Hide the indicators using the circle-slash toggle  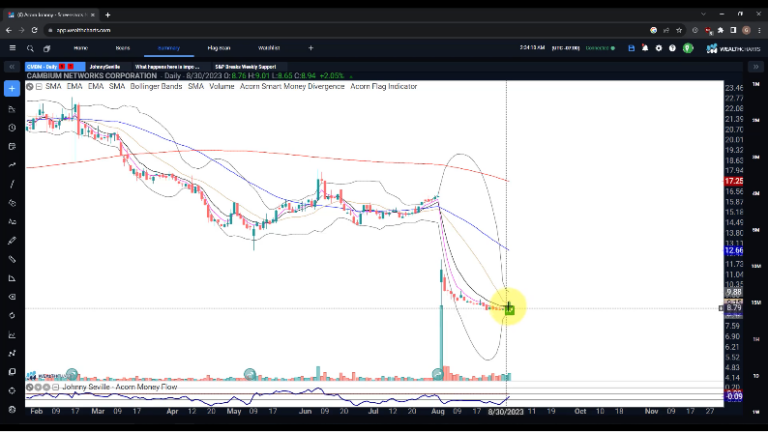[x=30, y=87]
